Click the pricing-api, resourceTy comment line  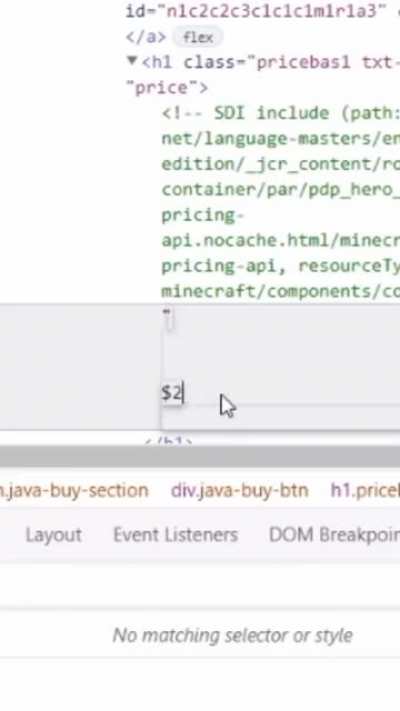tap(281, 266)
